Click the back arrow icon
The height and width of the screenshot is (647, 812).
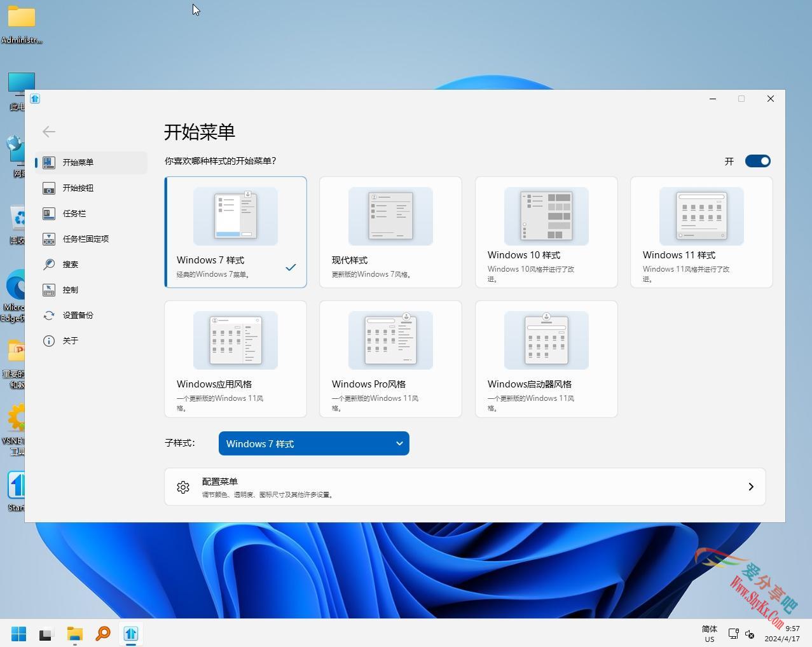[49, 132]
